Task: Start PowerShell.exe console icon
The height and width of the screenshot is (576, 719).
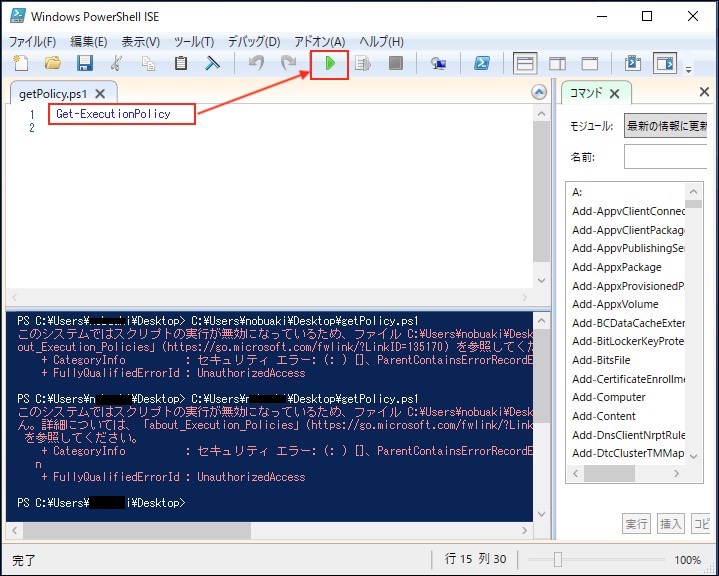Action: [482, 63]
